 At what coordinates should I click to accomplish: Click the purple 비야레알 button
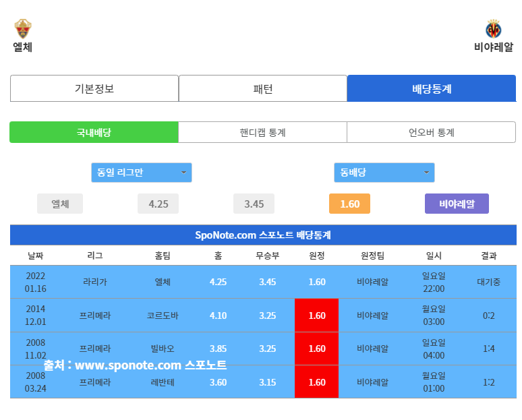[x=457, y=204]
